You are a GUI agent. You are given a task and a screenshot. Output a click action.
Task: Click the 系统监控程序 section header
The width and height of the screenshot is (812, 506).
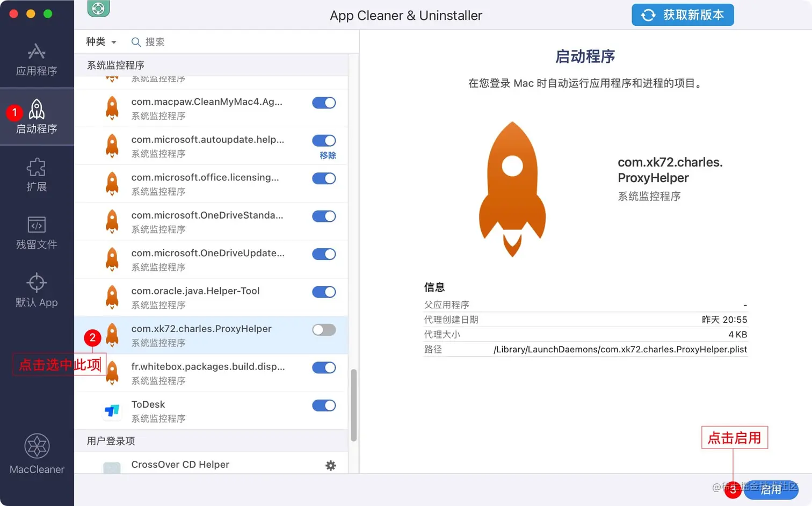[115, 65]
